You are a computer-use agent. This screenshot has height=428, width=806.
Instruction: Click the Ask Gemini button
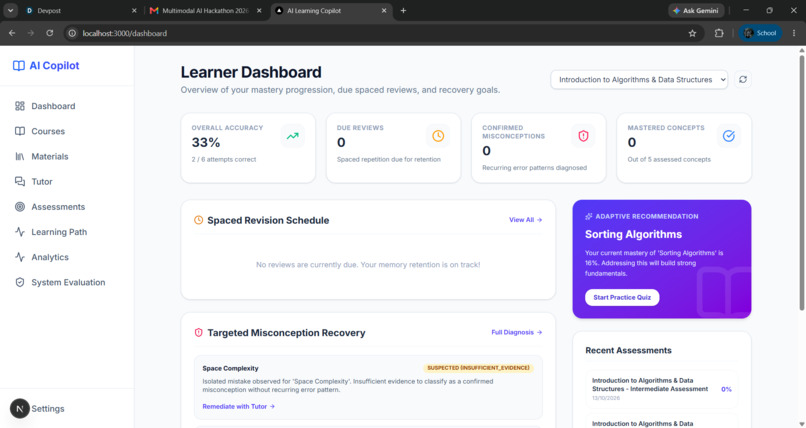697,10
